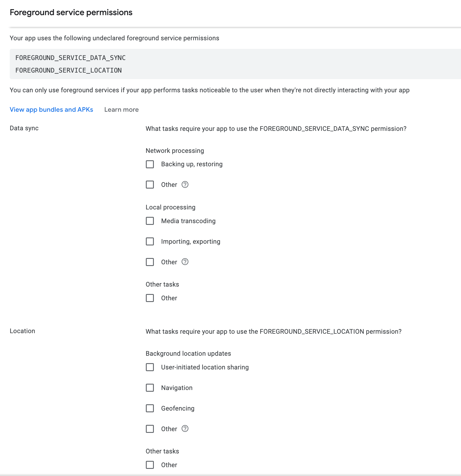Screen dimensions: 461x476
Task: Click the Learn more link
Action: (122, 110)
